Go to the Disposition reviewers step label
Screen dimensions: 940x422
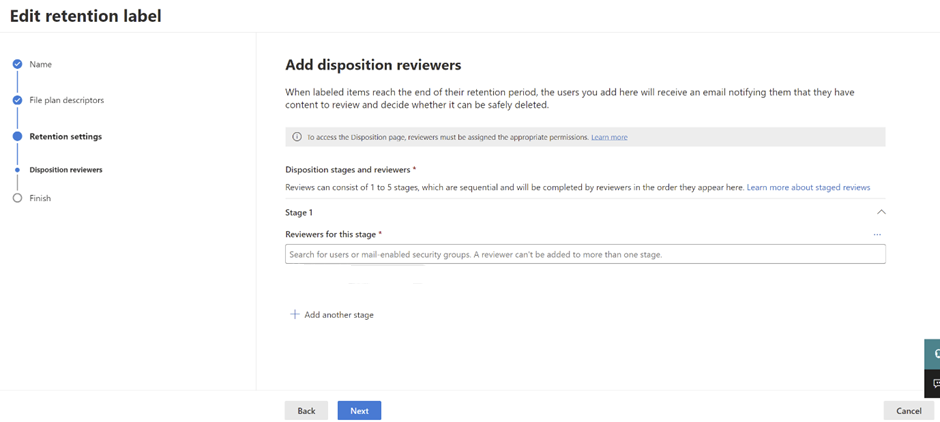[66, 170]
